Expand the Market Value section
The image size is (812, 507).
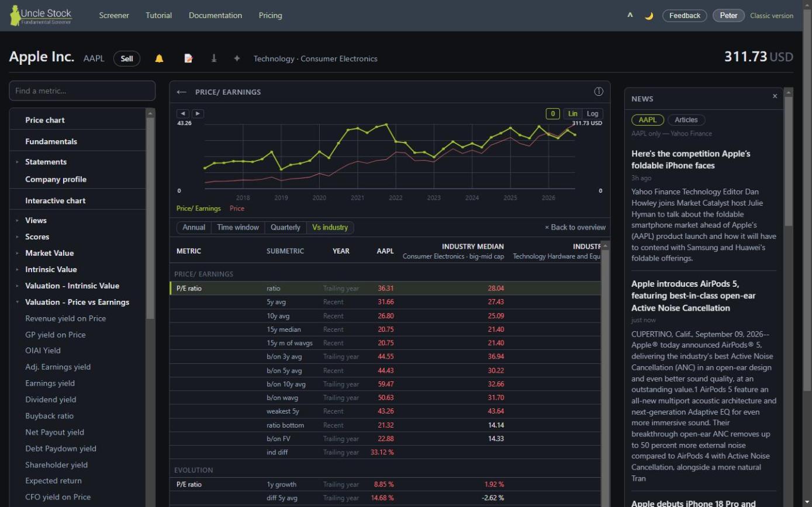tap(49, 253)
